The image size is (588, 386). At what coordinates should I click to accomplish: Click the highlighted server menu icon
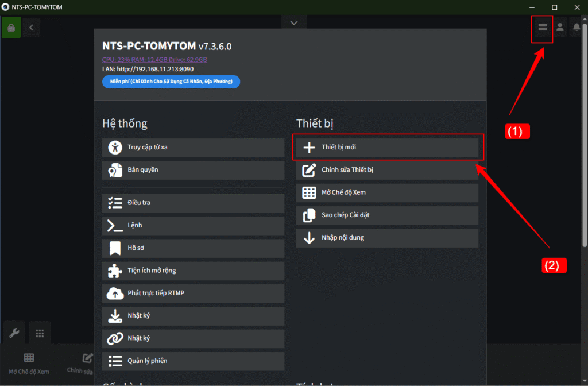click(542, 26)
